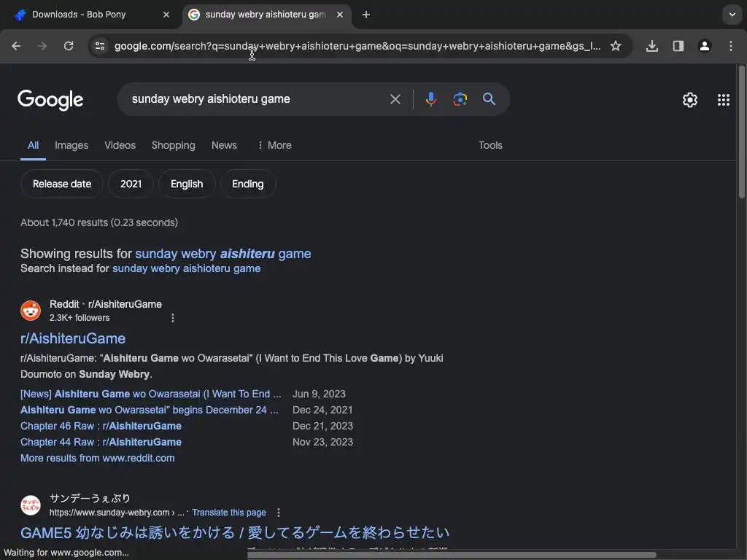Select the All results tab
Image resolution: width=747 pixels, height=560 pixels.
(33, 145)
